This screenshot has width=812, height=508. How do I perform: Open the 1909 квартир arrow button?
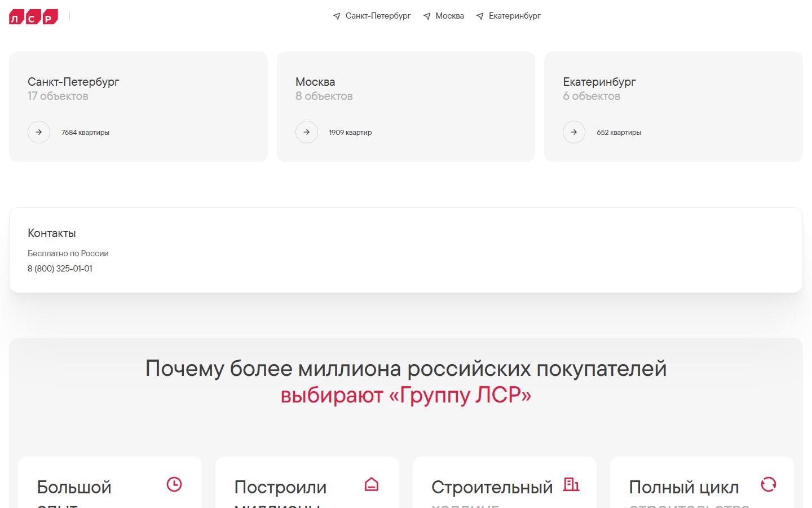[307, 132]
